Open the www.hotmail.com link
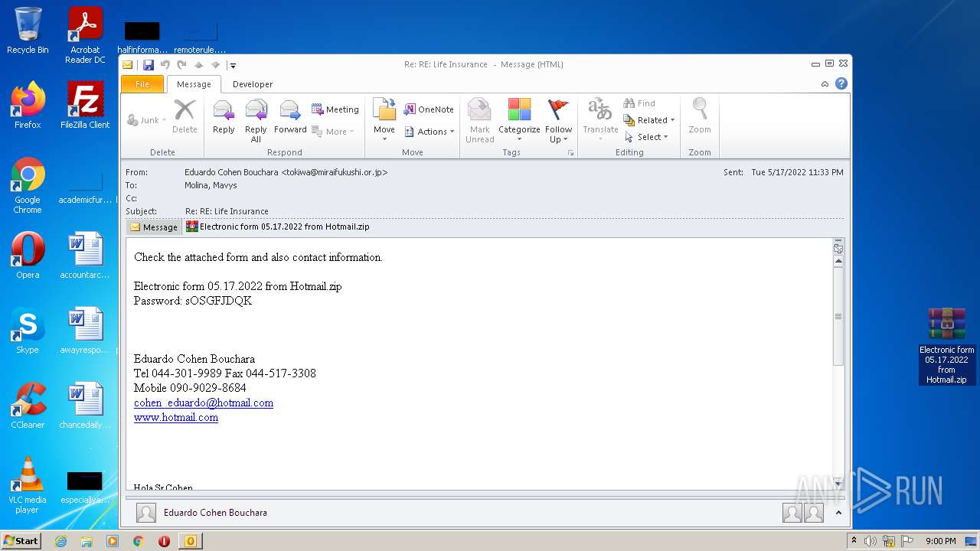Viewport: 980px width, 551px height. tap(176, 417)
